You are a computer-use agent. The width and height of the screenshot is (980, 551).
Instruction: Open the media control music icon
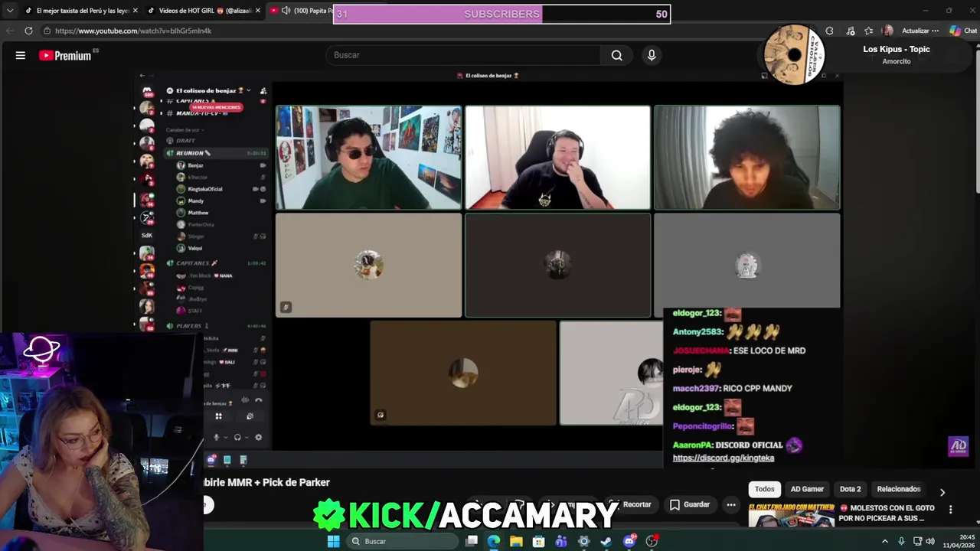[850, 31]
